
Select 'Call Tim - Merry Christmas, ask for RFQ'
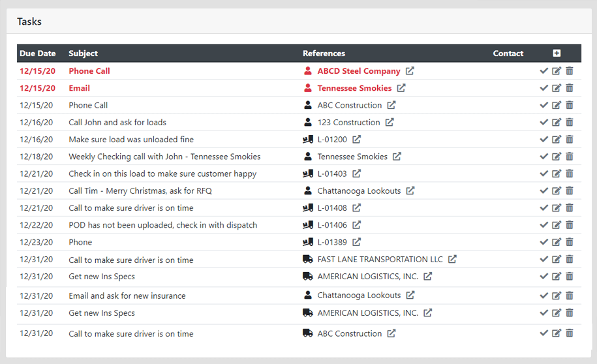pos(140,190)
